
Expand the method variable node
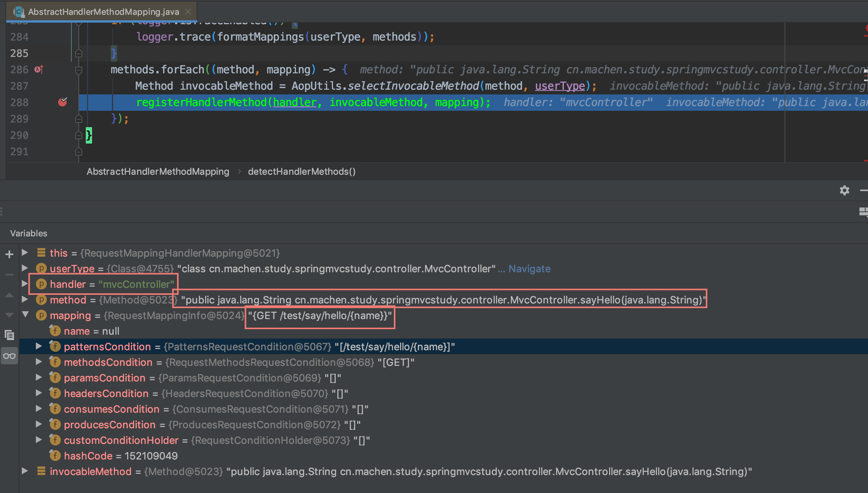pyautogui.click(x=25, y=299)
